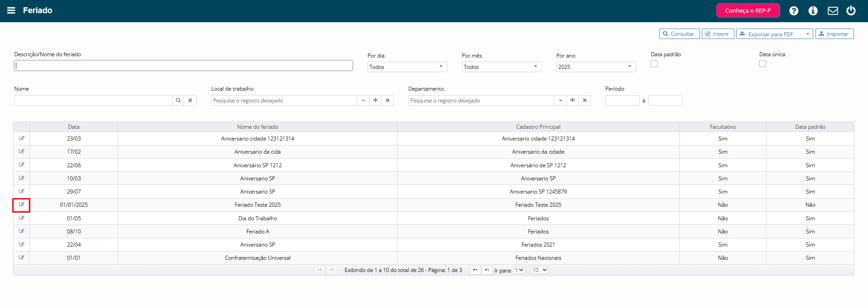The width and height of the screenshot is (868, 306).
Task: Jump to the last page of results
Action: 487,270
